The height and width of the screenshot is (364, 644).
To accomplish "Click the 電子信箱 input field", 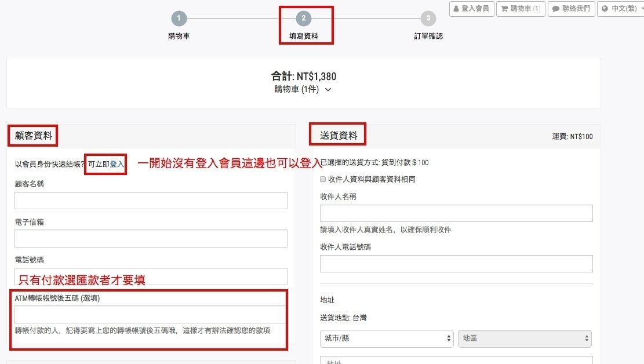I will 150,238.
